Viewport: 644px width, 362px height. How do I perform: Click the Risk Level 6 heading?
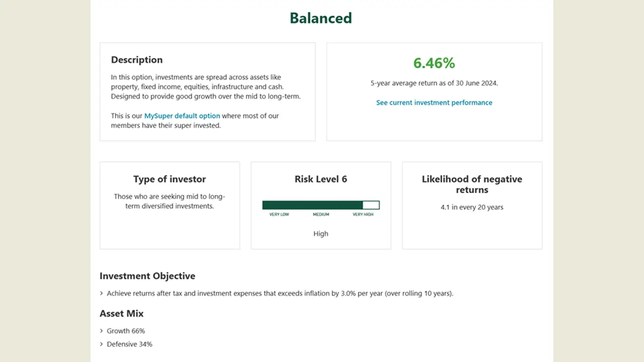coord(321,179)
